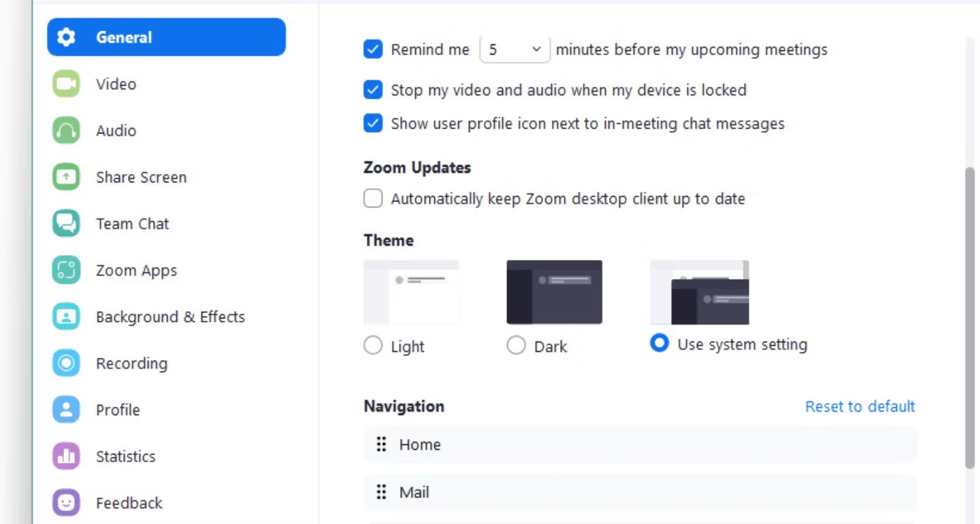Uncheck Show user profile icon in chat
Image resolution: width=980 pixels, height=524 pixels.
coord(373,123)
